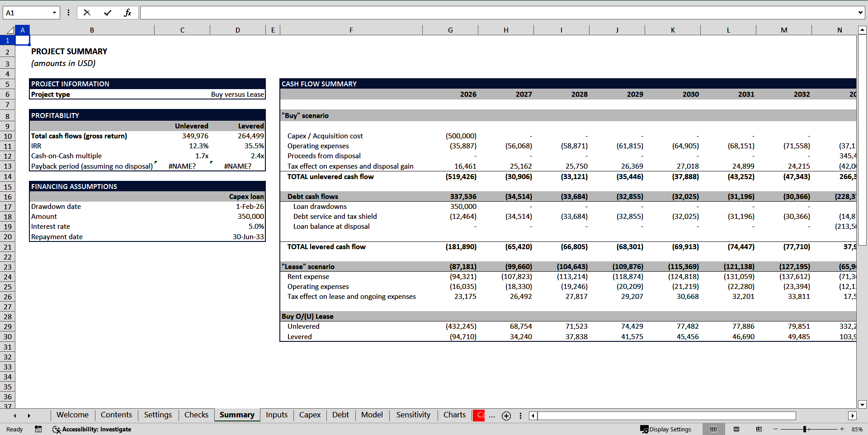Select the Unlevered #NAME? payback cell

[182, 166]
